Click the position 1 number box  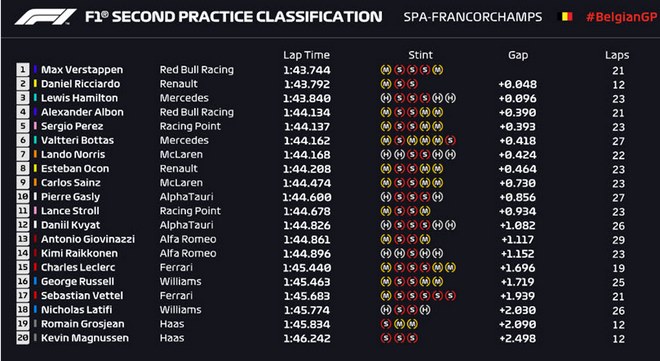[x=23, y=69]
